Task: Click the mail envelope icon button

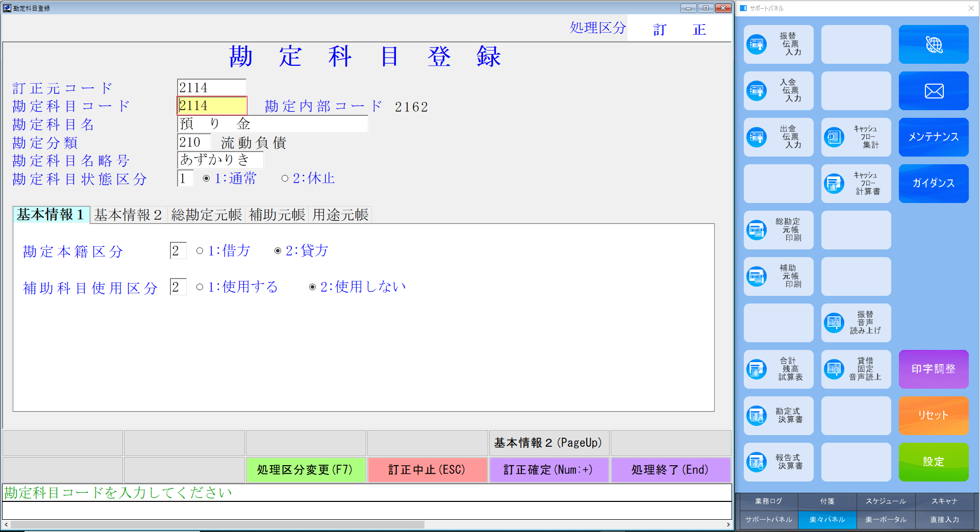Action: [x=934, y=91]
